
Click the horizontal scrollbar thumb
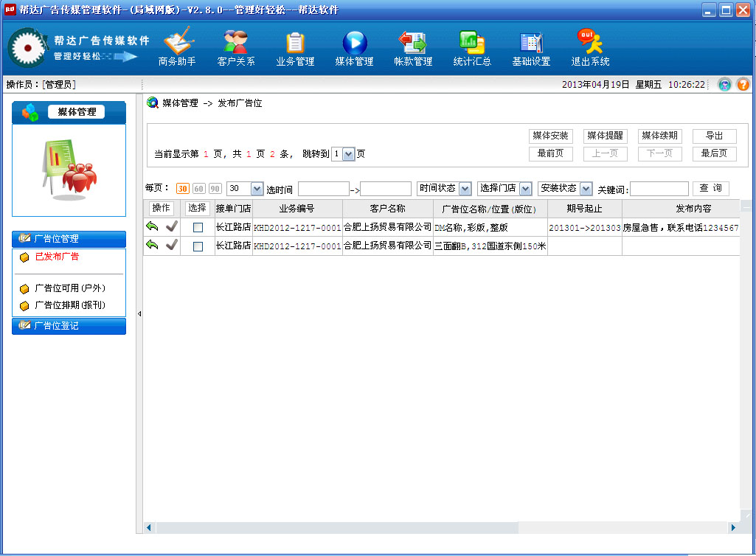336,527
